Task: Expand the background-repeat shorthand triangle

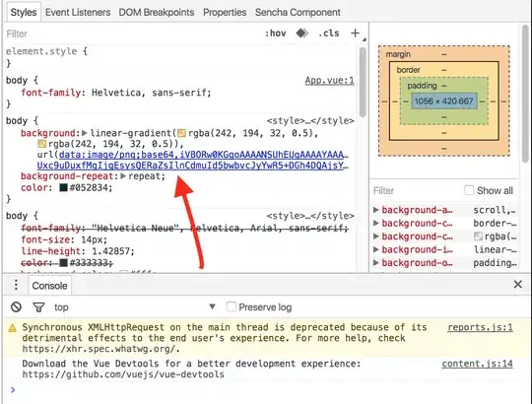Action: tap(123, 176)
